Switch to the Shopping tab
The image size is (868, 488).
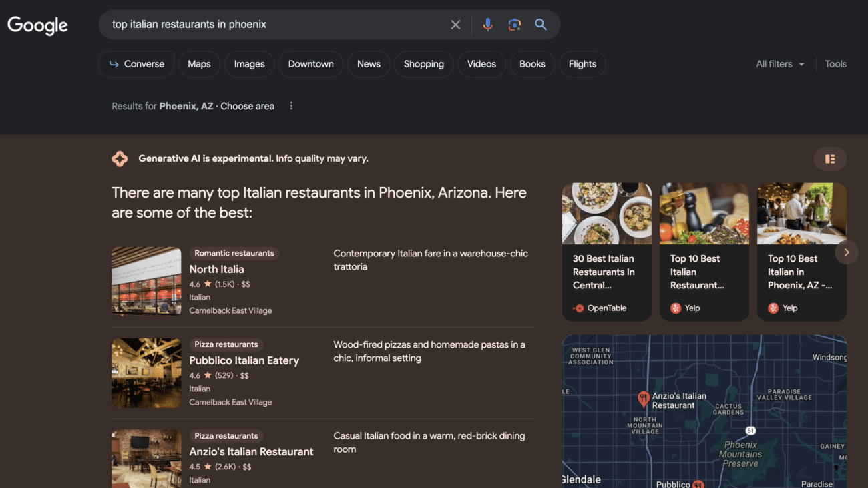[x=424, y=64]
